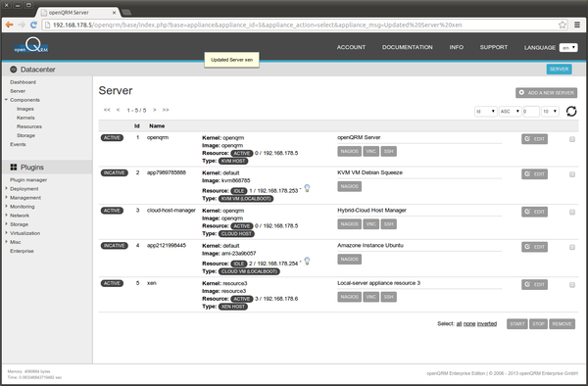This screenshot has width=588, height=386.
Task: Select checkbox for openqrm server row
Action: click(x=572, y=139)
